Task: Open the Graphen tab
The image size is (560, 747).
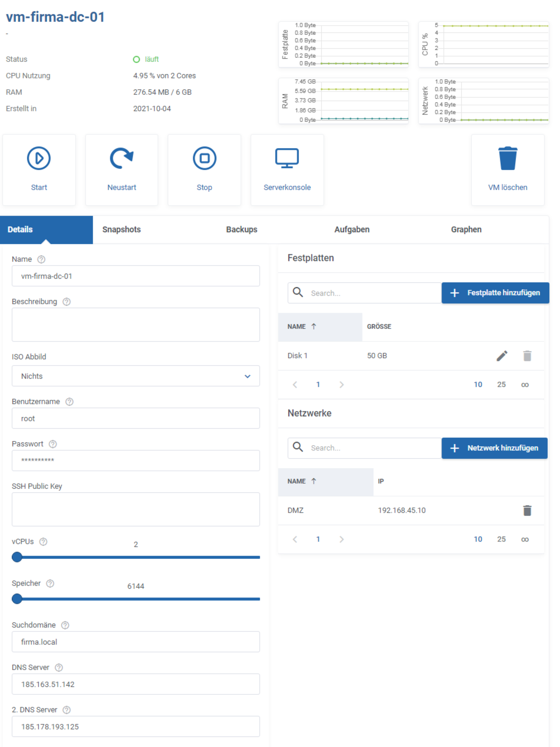Action: [x=466, y=229]
